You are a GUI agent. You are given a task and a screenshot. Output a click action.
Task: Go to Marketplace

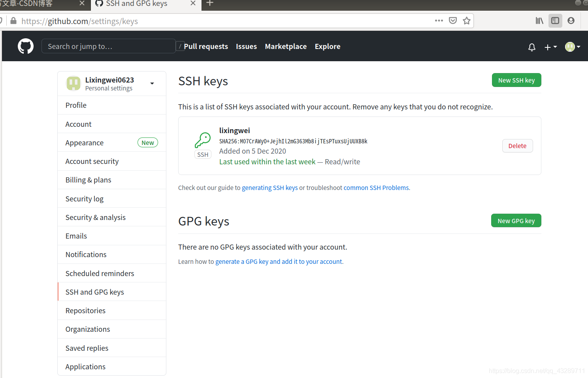coord(286,46)
